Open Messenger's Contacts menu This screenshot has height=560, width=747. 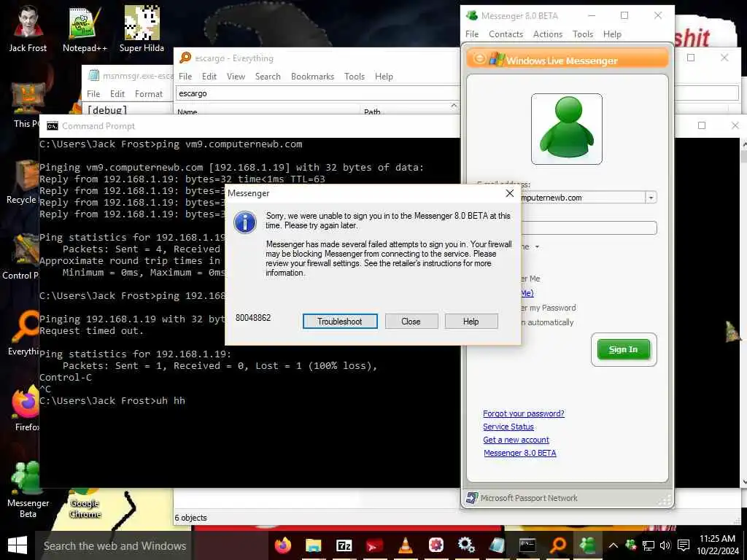pos(506,34)
